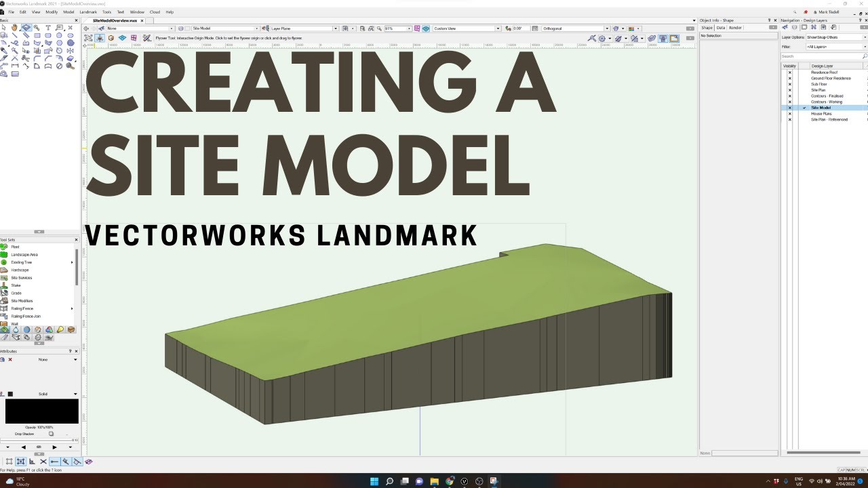Toggle visibility of Contours - Finalised layer
Screen dimensions: 868x488
coord(789,96)
